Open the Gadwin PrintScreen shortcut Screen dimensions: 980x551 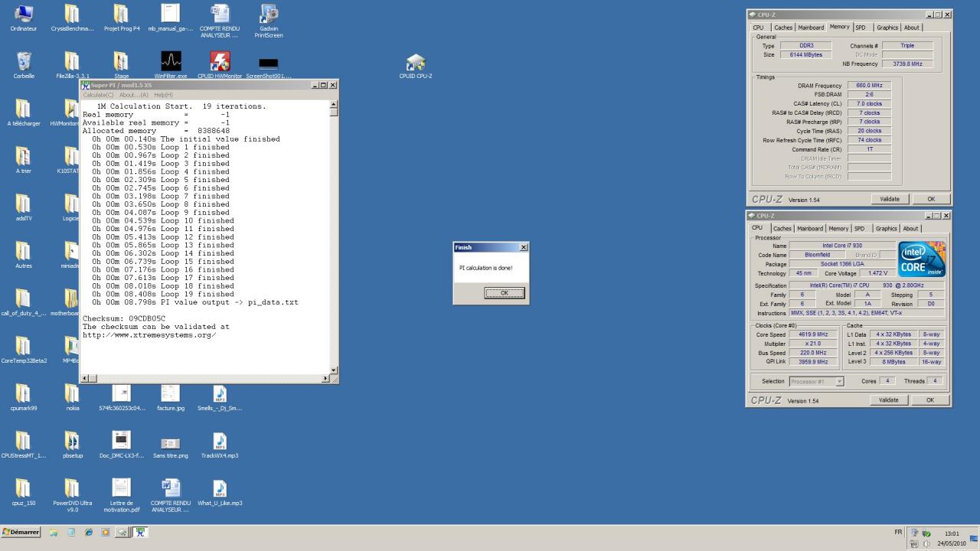tap(269, 15)
